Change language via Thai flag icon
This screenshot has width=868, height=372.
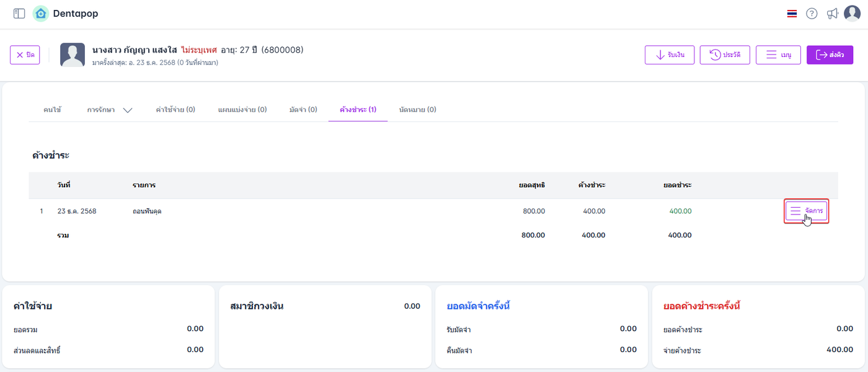pyautogui.click(x=792, y=14)
